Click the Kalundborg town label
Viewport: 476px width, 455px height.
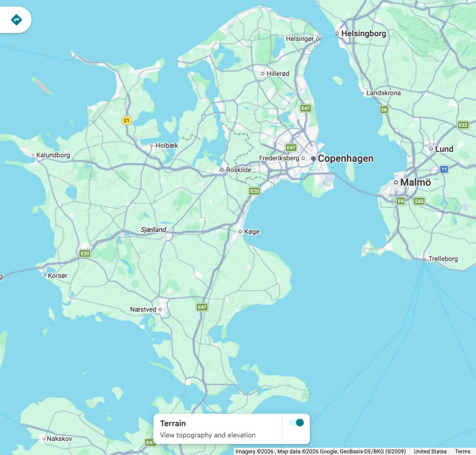pos(53,155)
